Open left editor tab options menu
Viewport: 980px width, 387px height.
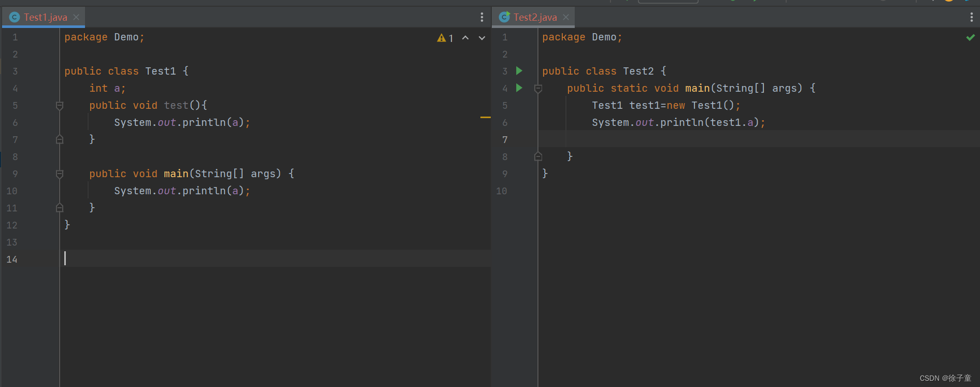[482, 17]
